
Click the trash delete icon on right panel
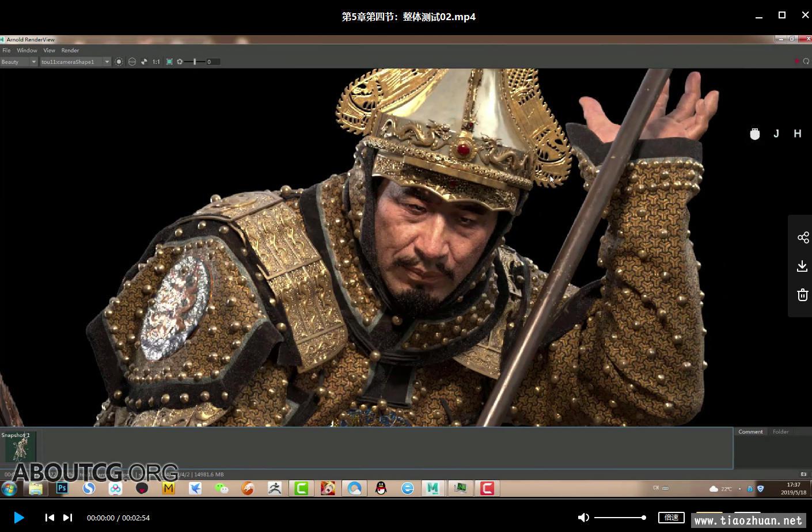[x=803, y=295]
